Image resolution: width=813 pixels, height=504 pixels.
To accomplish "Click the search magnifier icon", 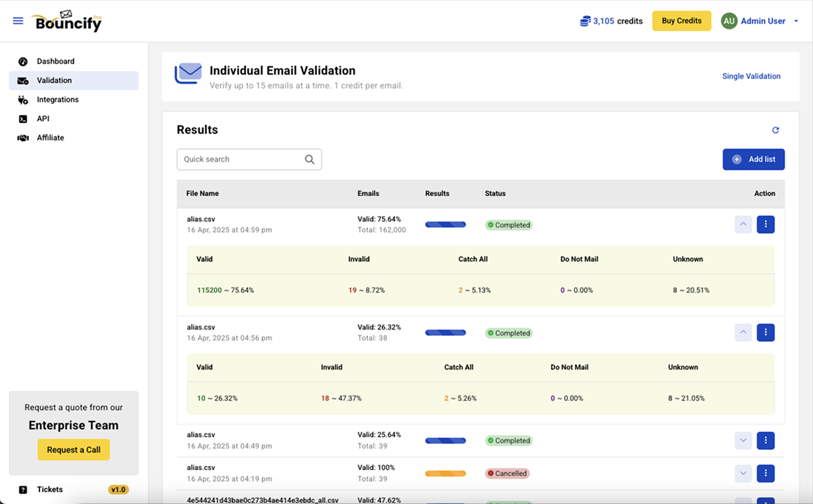I will tap(309, 159).
